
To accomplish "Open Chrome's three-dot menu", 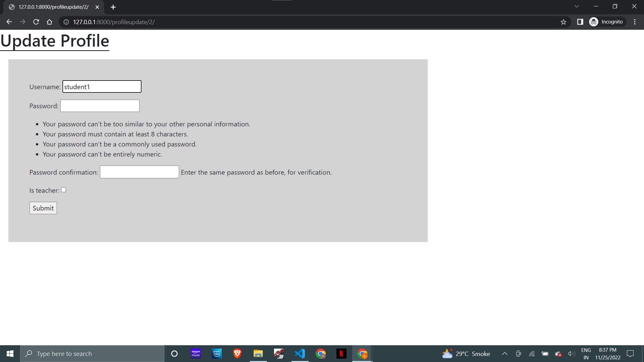I will [x=635, y=22].
